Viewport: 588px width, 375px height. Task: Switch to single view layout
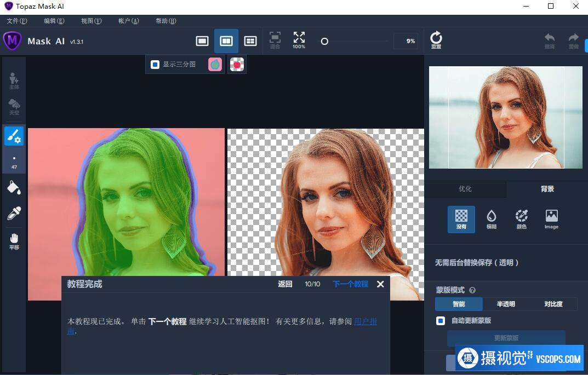(202, 41)
